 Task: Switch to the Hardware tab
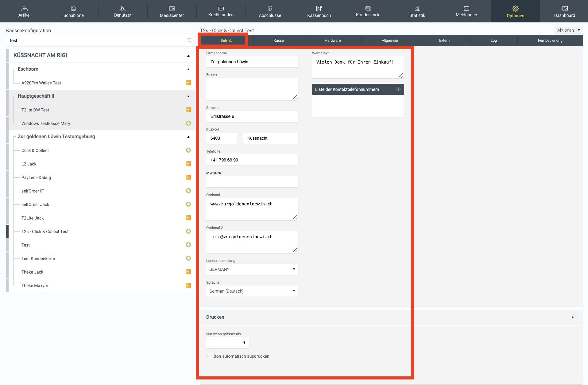[x=332, y=41]
